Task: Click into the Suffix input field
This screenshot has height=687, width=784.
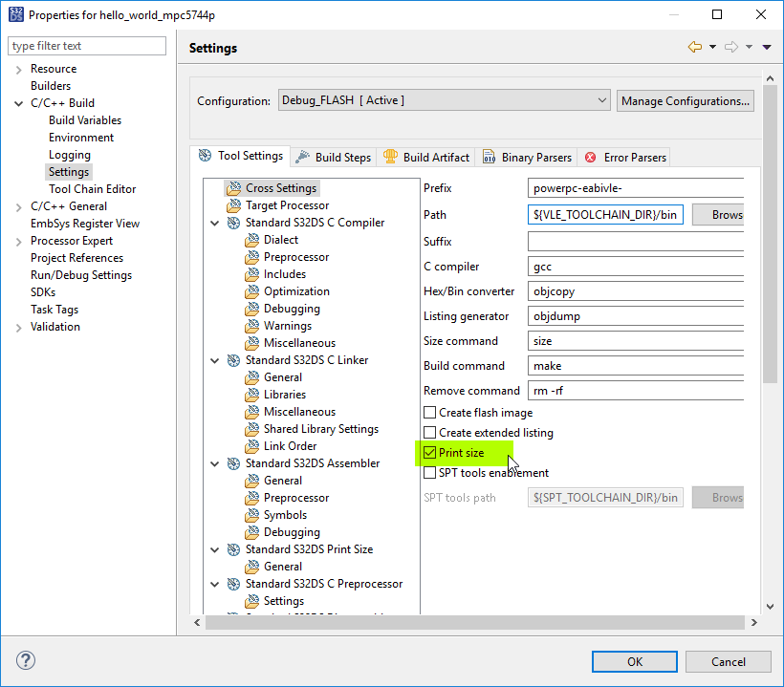Action: coord(636,242)
